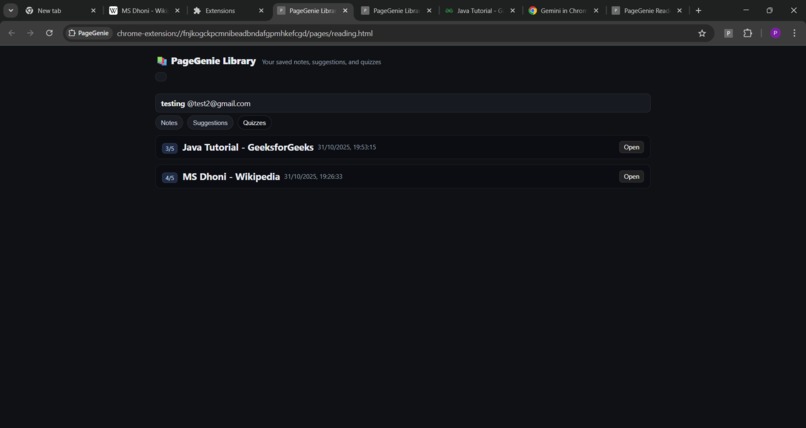Go forward with the browser forward arrow
This screenshot has height=428, width=806.
click(x=30, y=33)
